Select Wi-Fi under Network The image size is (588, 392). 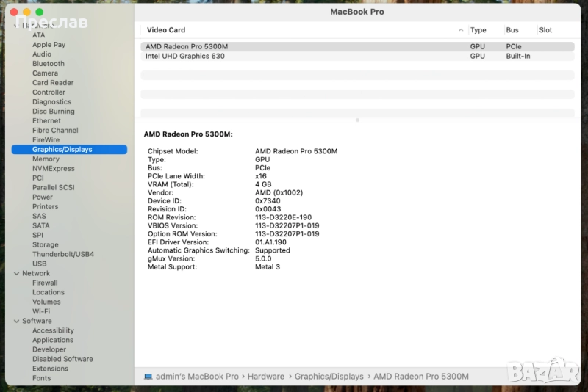41,311
